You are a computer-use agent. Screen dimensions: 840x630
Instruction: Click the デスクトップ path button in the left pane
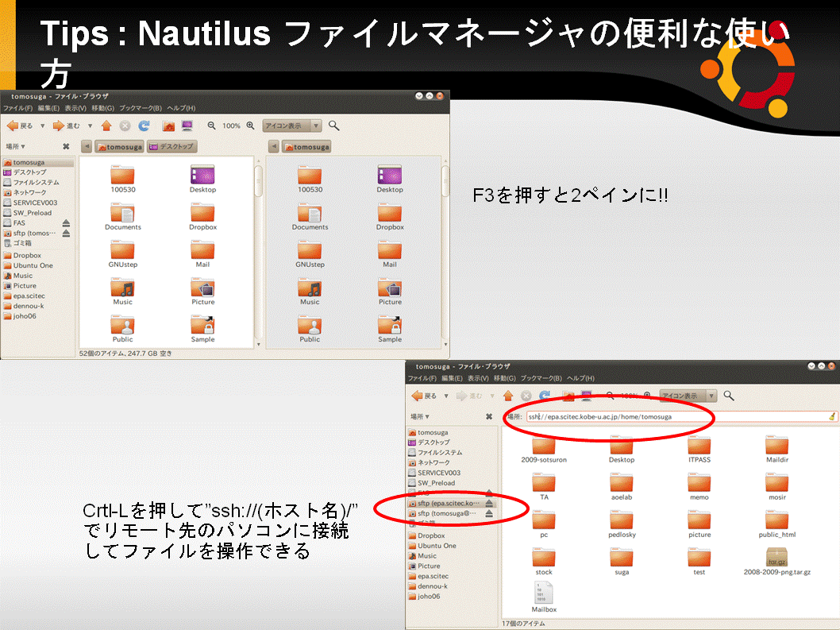tap(171, 147)
